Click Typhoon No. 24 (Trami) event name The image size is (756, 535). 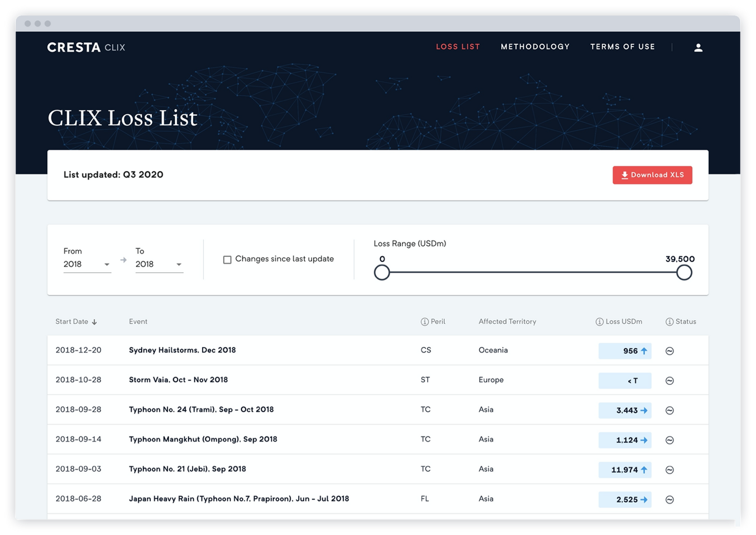click(201, 410)
